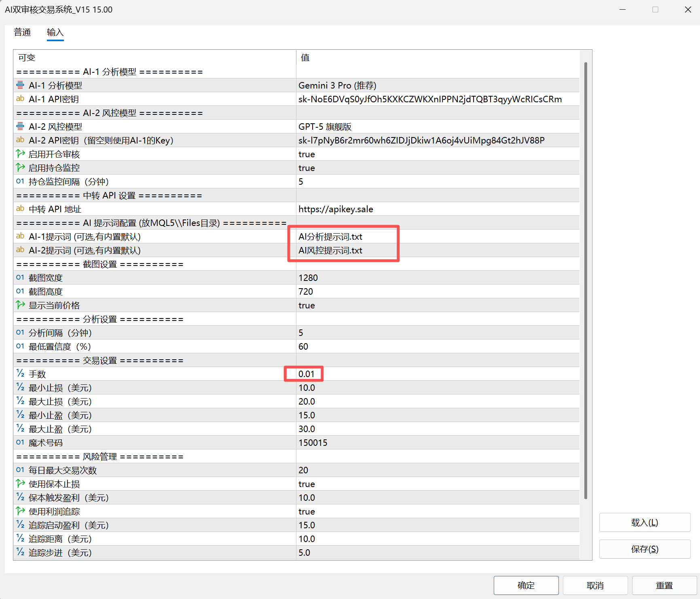Switch to the 普通 tab
The height and width of the screenshot is (599, 700).
coord(22,32)
